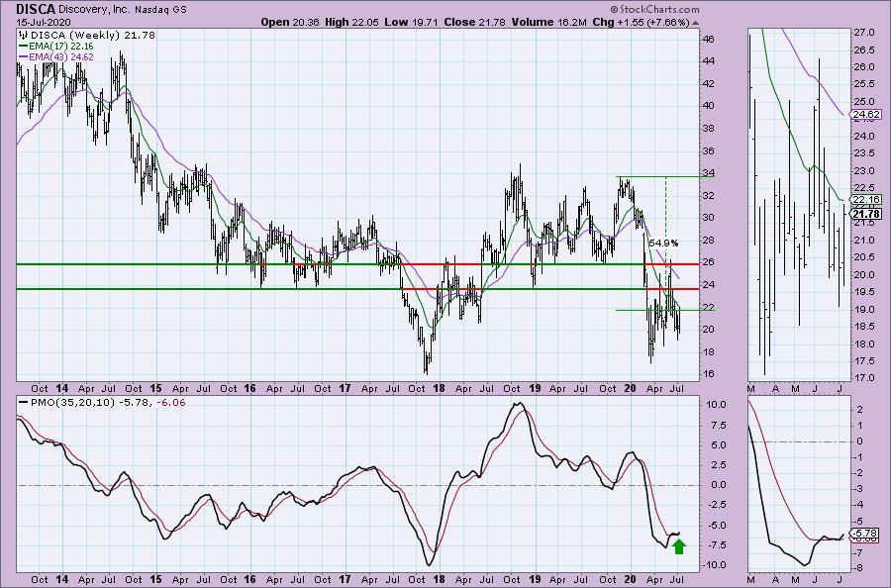Click the Volume 16.2M value
The width and height of the screenshot is (891, 588).
click(x=548, y=22)
